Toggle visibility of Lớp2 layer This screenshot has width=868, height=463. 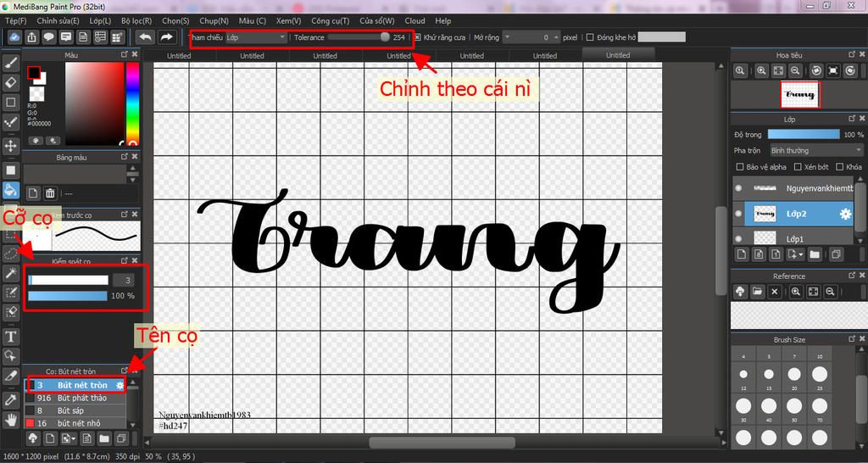[738, 214]
